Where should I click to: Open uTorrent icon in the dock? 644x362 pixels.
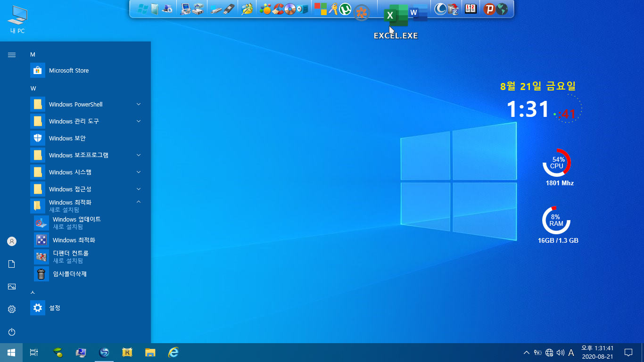coord(346,9)
